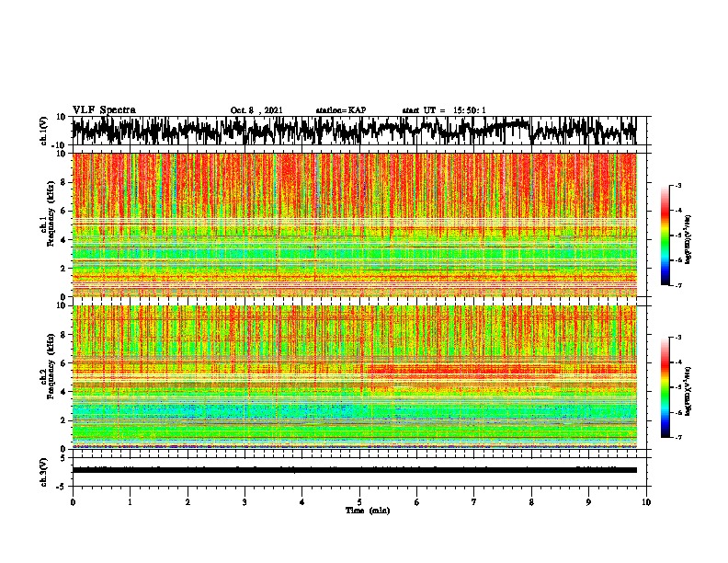Click the "9" tick on the time axis
This screenshot has height=563, width=728.
click(588, 502)
